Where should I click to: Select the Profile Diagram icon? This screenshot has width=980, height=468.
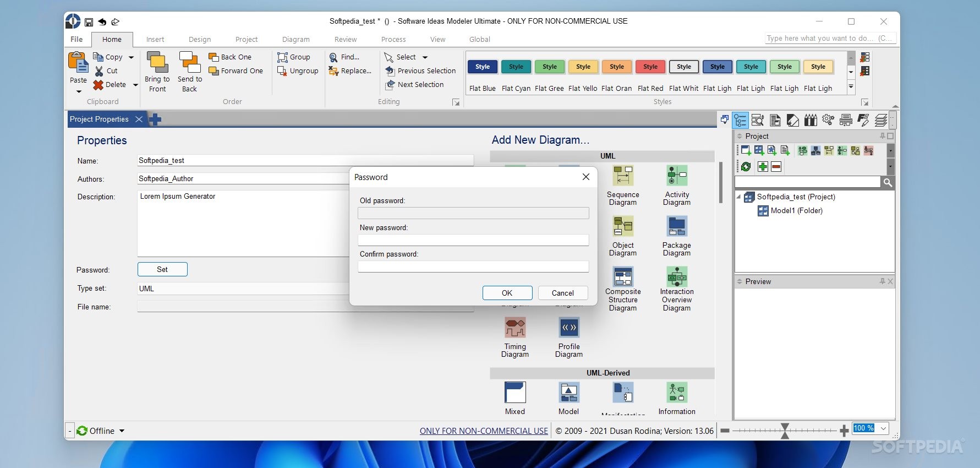[x=569, y=328]
